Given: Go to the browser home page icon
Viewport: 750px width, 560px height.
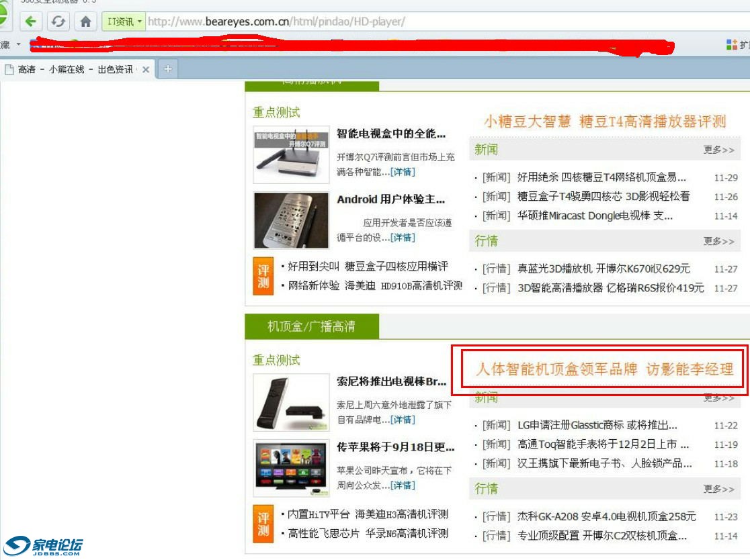Looking at the screenshot, I should [85, 21].
